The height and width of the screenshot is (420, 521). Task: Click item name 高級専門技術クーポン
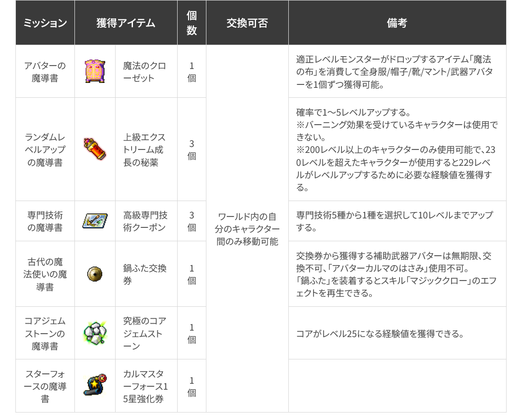[x=145, y=221]
